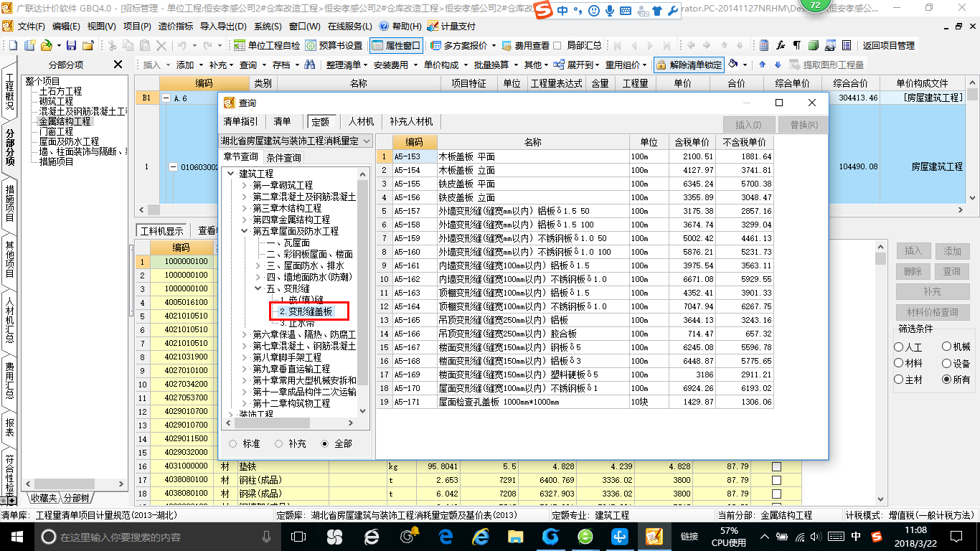Switch to the 人材机 tab
The image size is (980, 551).
tap(360, 122)
